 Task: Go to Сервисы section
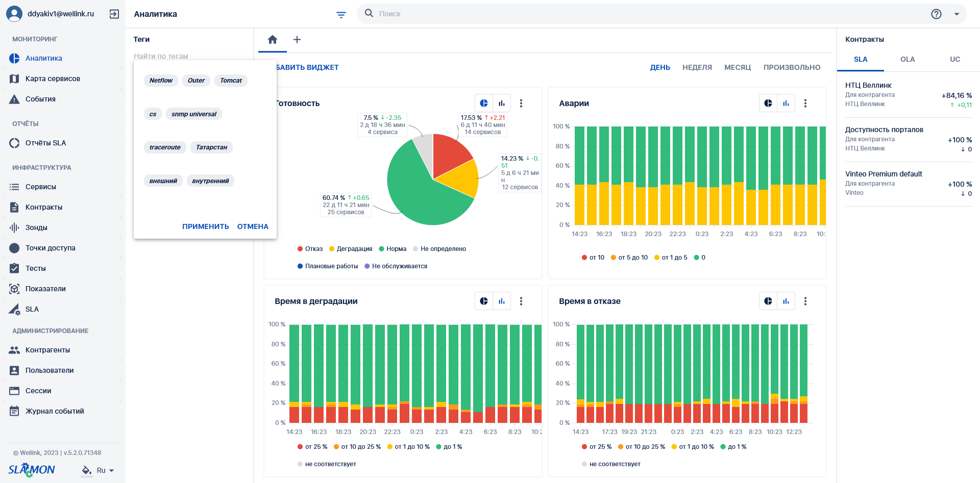point(62,187)
